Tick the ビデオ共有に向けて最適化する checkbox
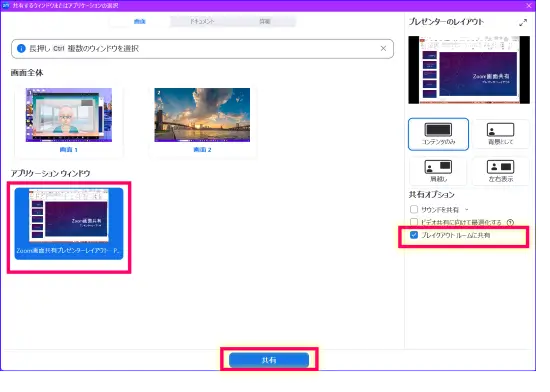550x392 pixels. [x=414, y=222]
